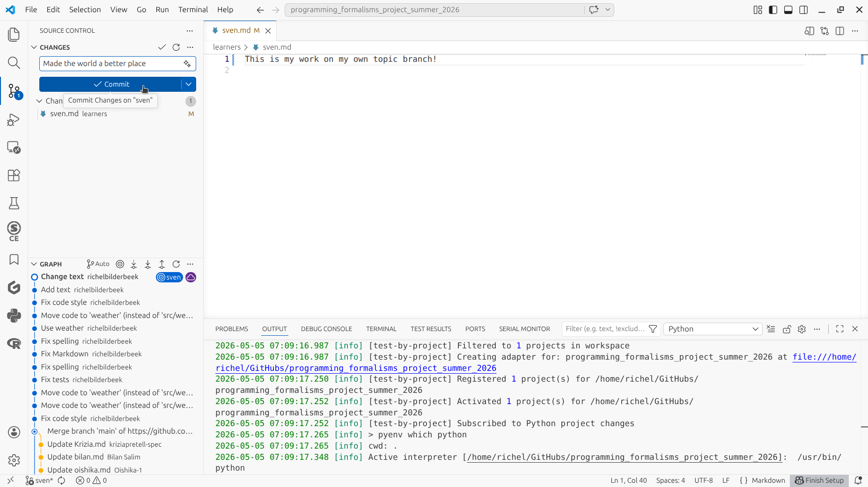
Task: Collapse the GRAPH section
Action: coord(34,264)
